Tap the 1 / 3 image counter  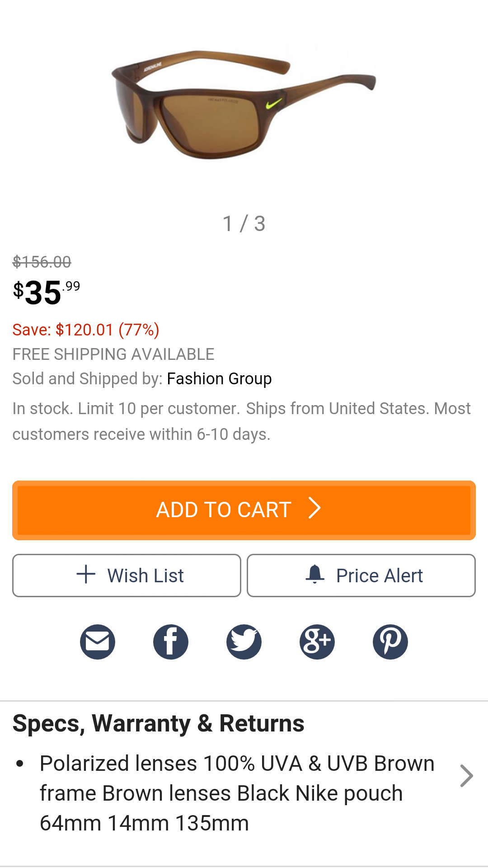click(x=244, y=224)
